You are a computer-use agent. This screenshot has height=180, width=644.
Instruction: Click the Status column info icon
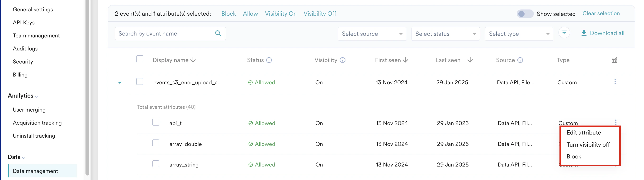(x=269, y=60)
